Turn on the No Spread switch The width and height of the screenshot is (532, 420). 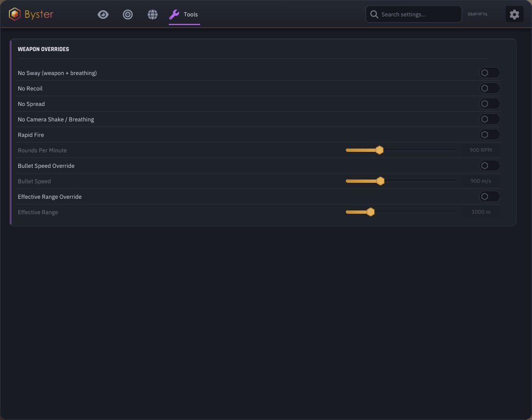click(x=489, y=104)
